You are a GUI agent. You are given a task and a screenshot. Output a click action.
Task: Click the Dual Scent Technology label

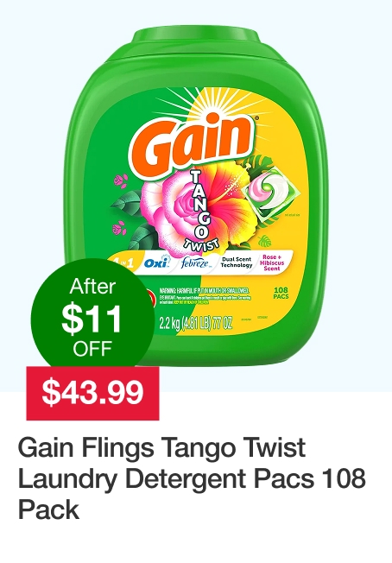point(237,263)
